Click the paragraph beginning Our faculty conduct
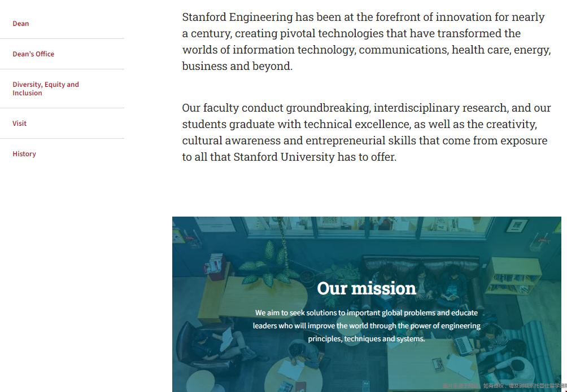 367,132
